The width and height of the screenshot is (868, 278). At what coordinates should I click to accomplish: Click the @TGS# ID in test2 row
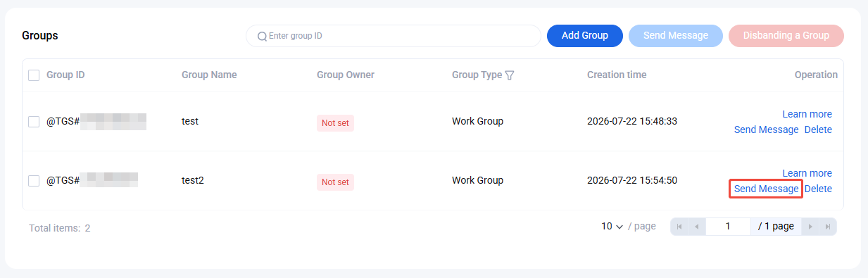[x=92, y=180]
